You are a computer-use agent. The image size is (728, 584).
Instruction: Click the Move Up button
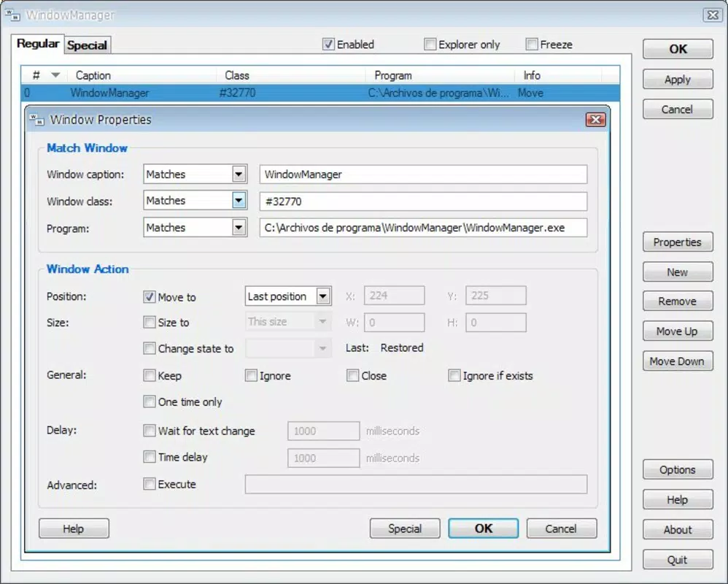pos(678,331)
